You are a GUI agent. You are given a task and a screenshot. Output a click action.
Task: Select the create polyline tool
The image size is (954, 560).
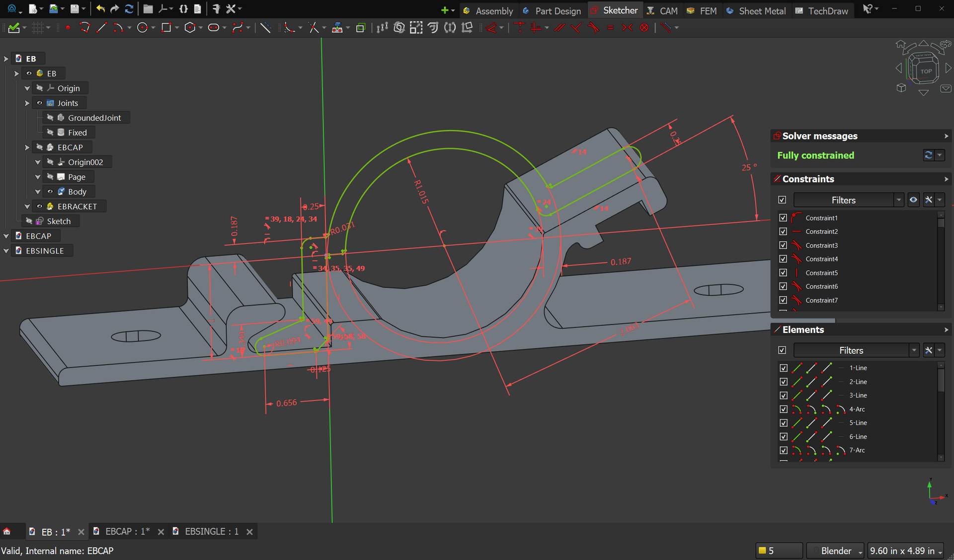(x=84, y=28)
